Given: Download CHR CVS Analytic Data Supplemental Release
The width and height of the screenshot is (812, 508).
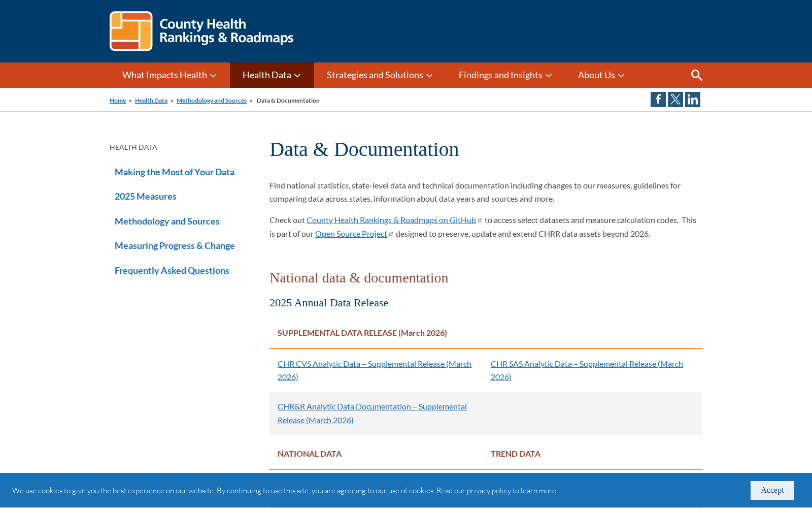Looking at the screenshot, I should click(x=375, y=370).
